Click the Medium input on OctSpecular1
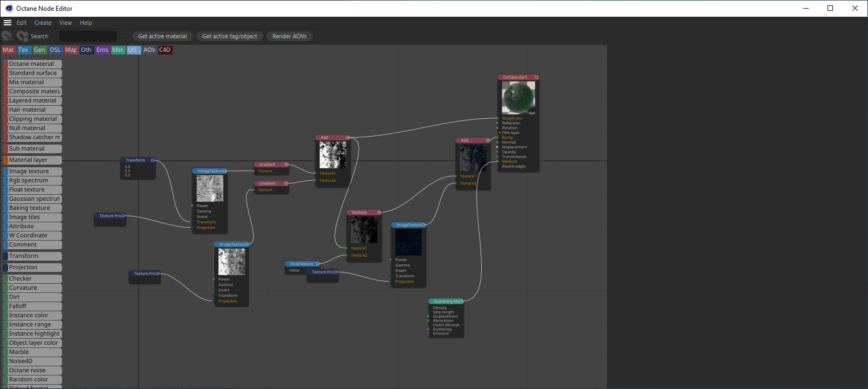 509,161
